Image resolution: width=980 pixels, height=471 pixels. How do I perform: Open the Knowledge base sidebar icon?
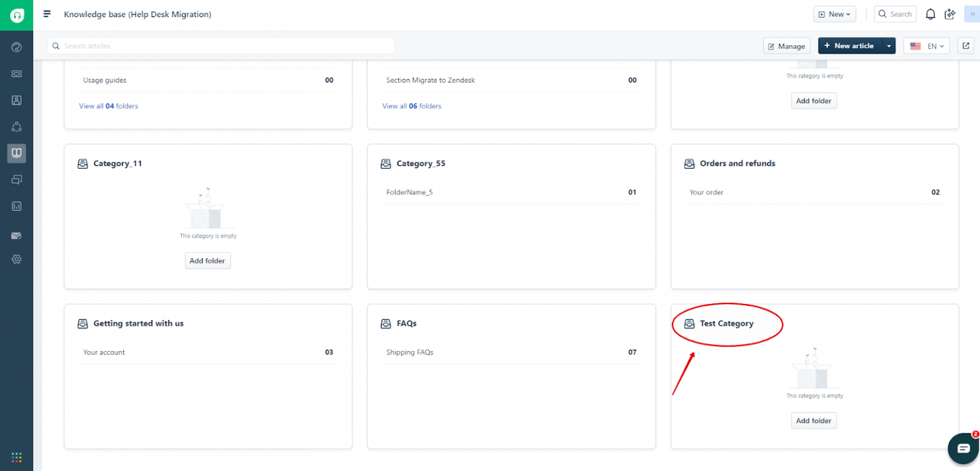pos(17,153)
